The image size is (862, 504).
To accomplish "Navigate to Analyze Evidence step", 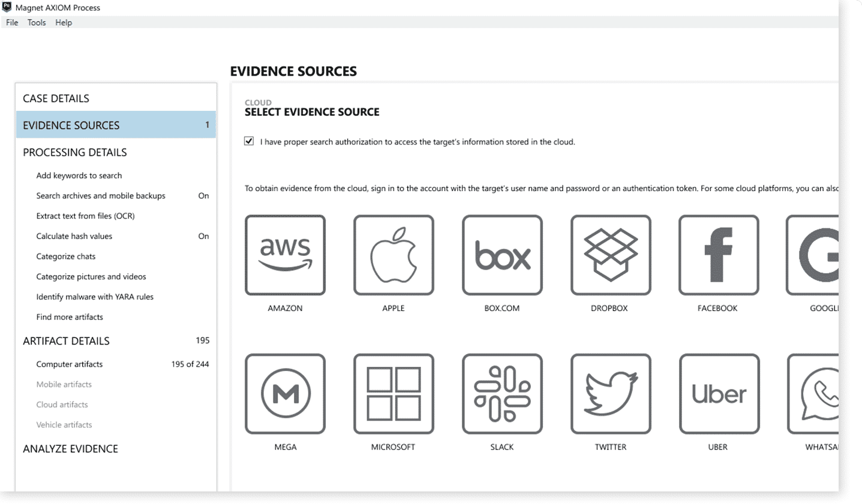I will (70, 449).
